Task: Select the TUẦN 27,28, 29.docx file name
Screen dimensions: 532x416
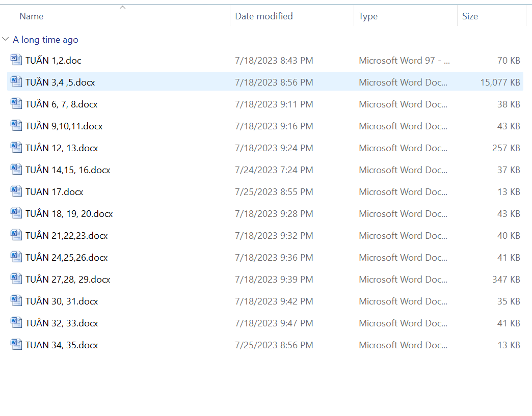Action: pyautogui.click(x=68, y=279)
